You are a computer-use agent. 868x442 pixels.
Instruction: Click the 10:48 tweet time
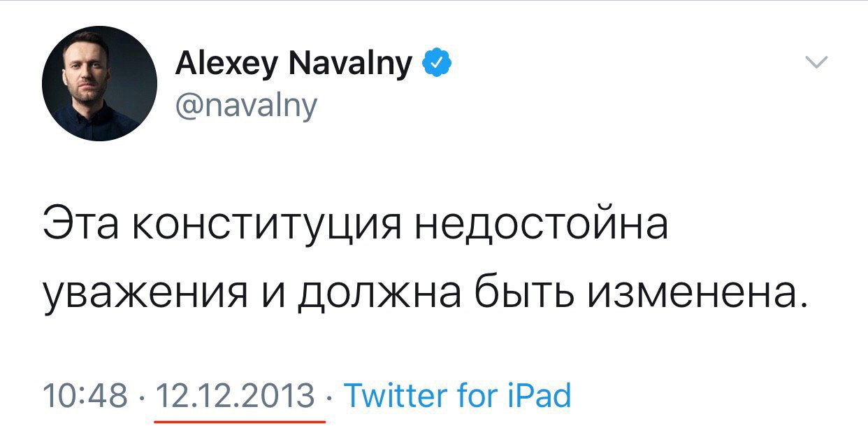[x=85, y=396]
